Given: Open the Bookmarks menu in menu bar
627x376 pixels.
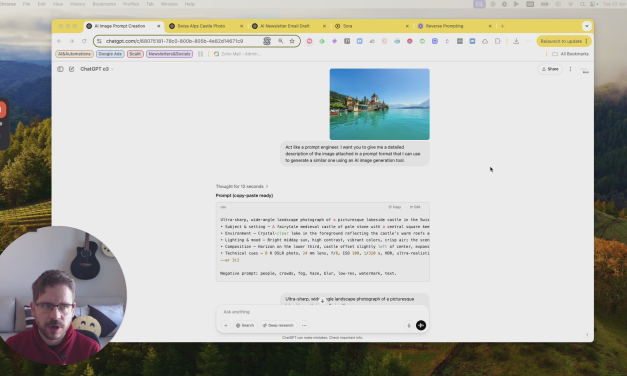Looking at the screenshot, I should click(x=104, y=4).
